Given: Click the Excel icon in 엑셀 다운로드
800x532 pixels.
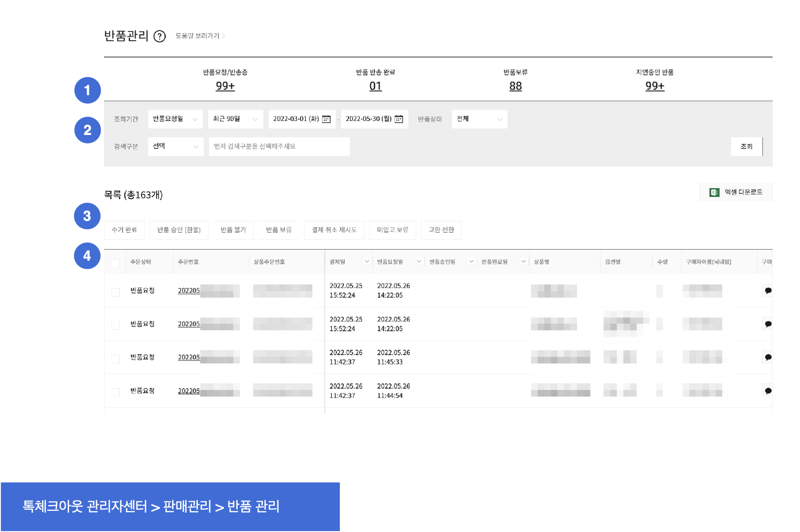Looking at the screenshot, I should [714, 192].
